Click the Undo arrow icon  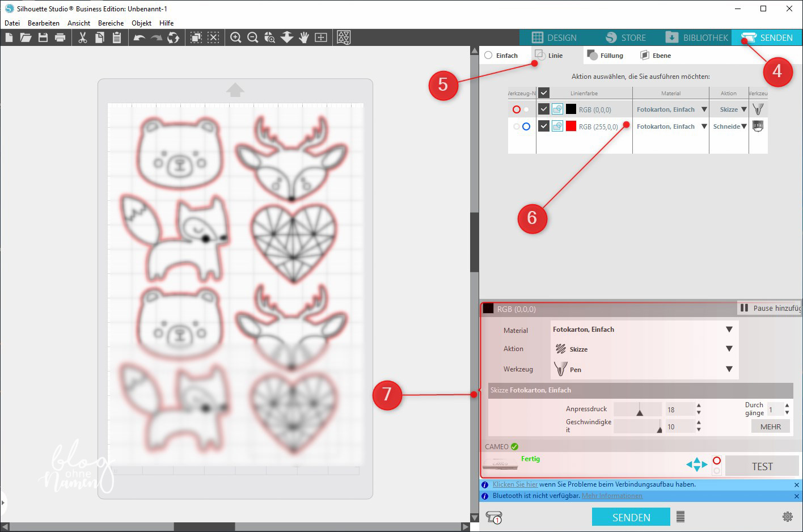(139, 37)
